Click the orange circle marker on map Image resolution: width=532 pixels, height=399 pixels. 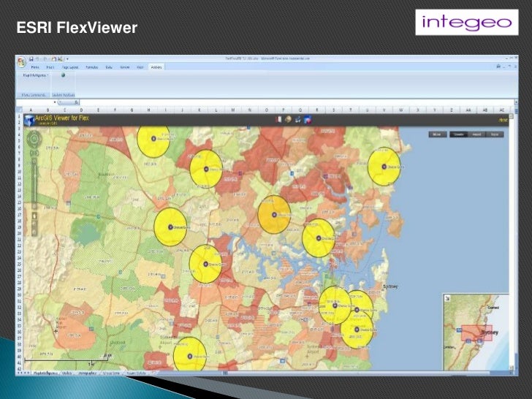[274, 214]
